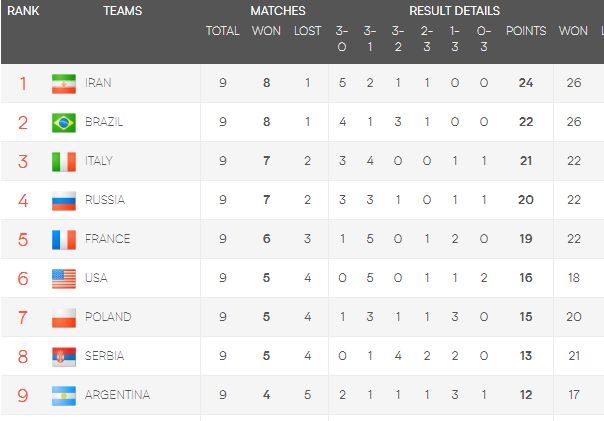Click the TOTAL matches column header
The height and width of the screenshot is (421, 604).
222,31
